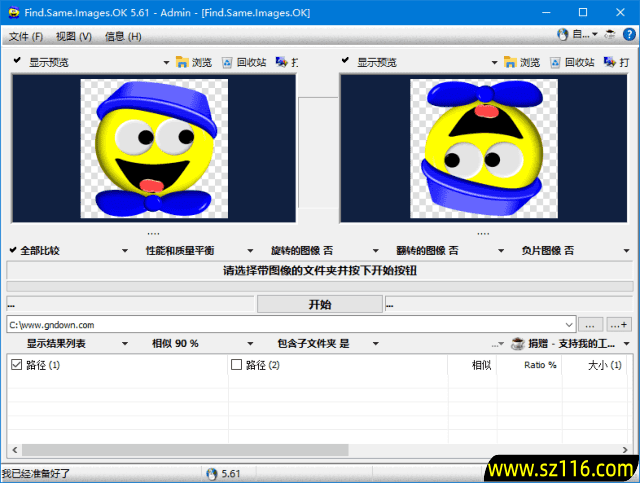Open 显示结果列表 dropdown
The width and height of the screenshot is (640, 483).
coord(77,344)
